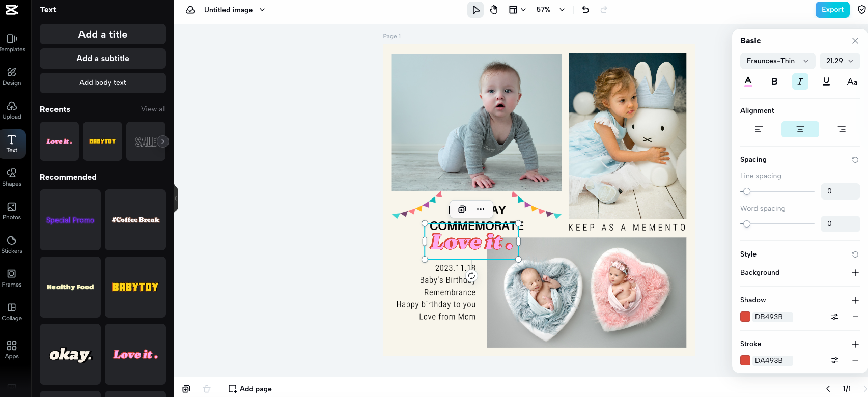Choose the recommended BABYTOY text preset
Viewport: 868px width, 397px height.
(x=135, y=287)
